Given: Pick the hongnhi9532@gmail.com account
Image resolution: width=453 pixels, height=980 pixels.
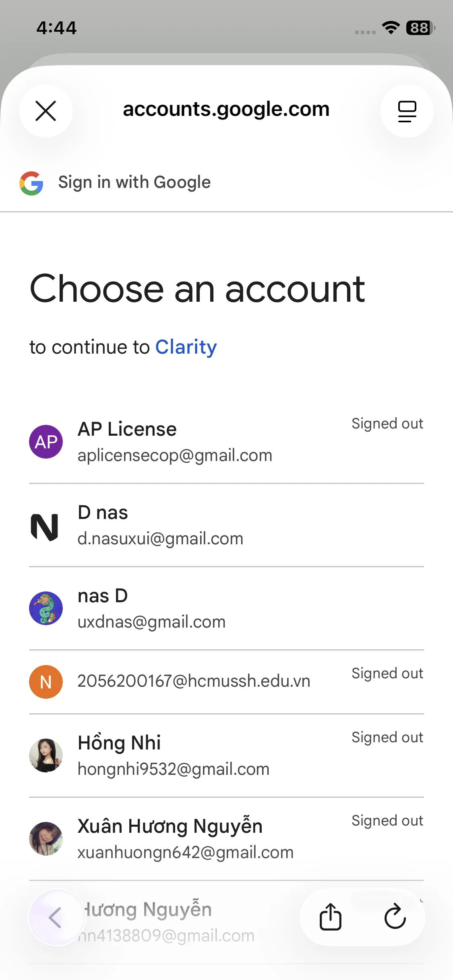Looking at the screenshot, I should coord(173,769).
